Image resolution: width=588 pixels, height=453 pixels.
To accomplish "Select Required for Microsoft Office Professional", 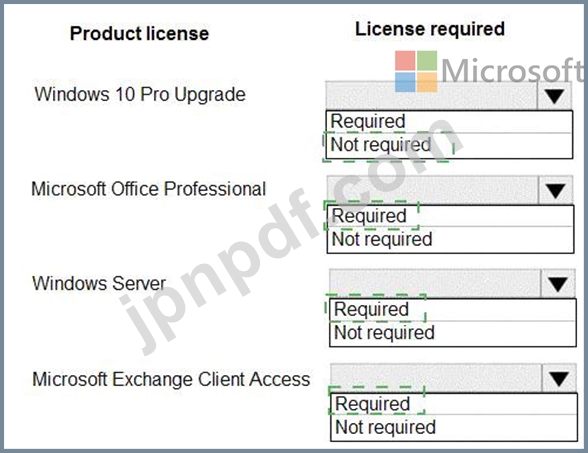I will (x=450, y=216).
